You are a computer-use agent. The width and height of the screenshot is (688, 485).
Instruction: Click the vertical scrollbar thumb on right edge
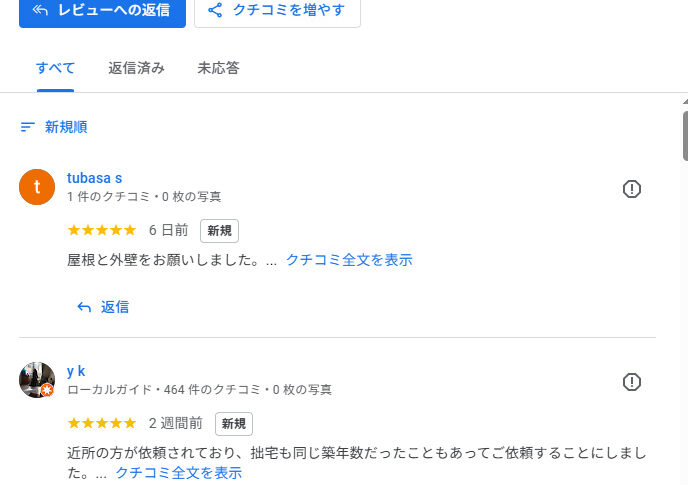pyautogui.click(x=685, y=137)
